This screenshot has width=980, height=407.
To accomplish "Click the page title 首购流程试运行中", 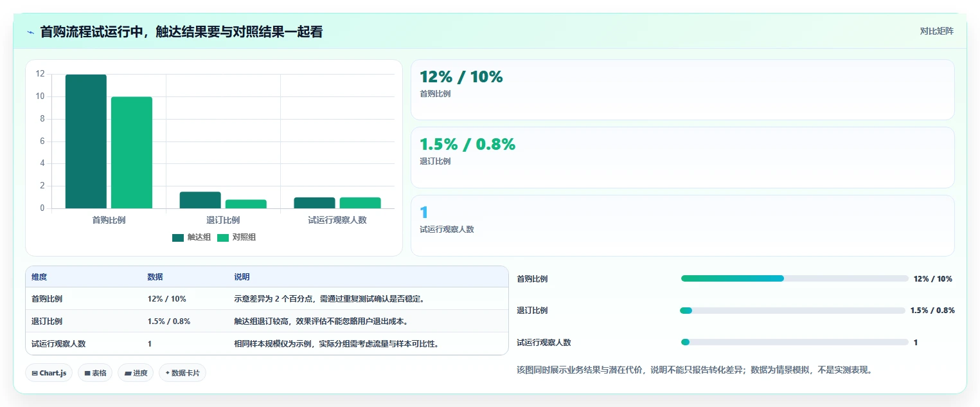I will click(x=181, y=32).
